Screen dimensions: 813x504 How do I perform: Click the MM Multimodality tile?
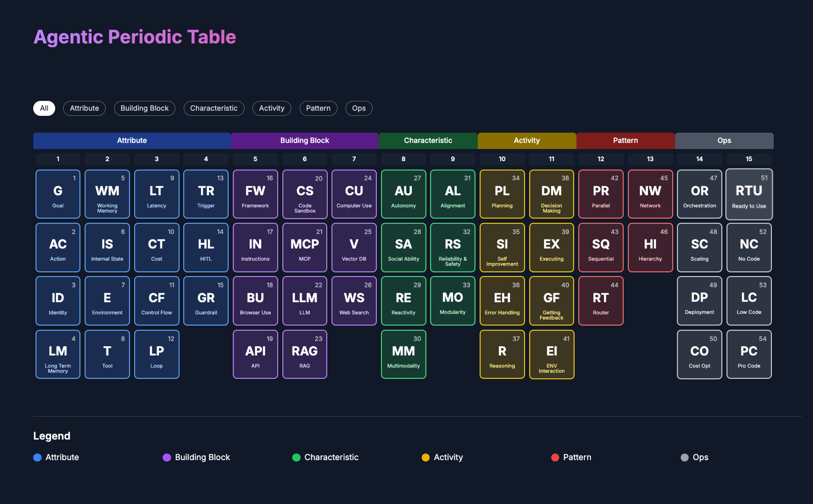403,354
